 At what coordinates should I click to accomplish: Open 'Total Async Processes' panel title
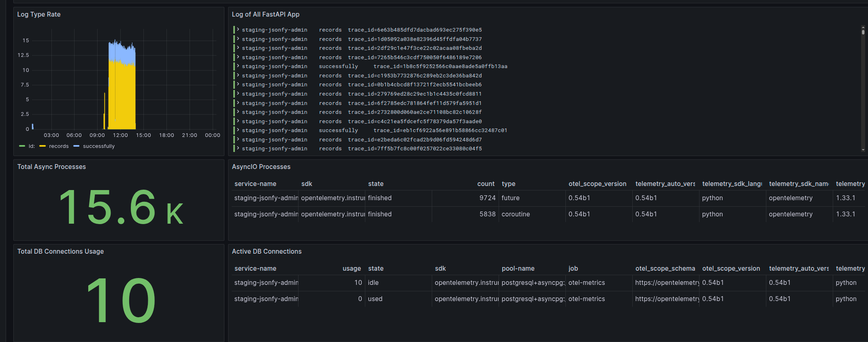(x=51, y=167)
